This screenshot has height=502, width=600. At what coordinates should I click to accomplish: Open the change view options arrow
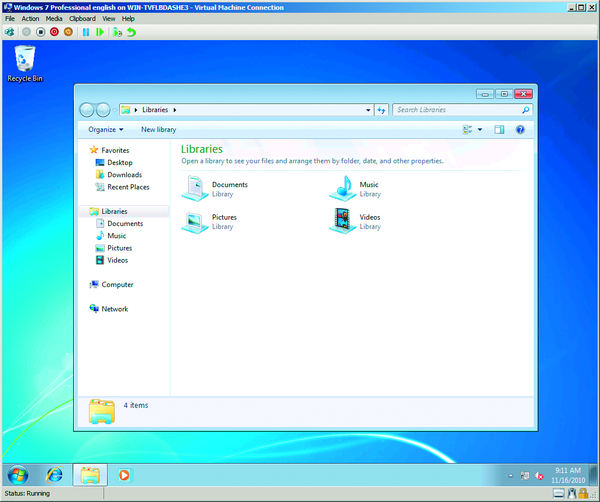click(480, 130)
